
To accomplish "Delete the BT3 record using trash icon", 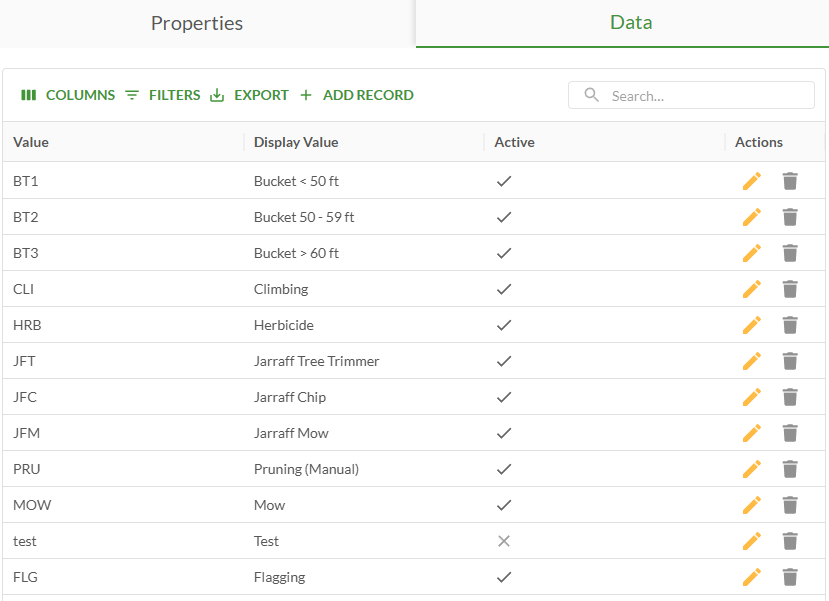I will click(790, 253).
